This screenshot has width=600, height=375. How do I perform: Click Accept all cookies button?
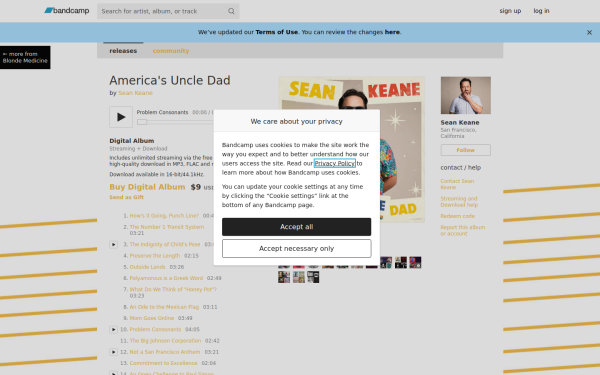point(296,227)
